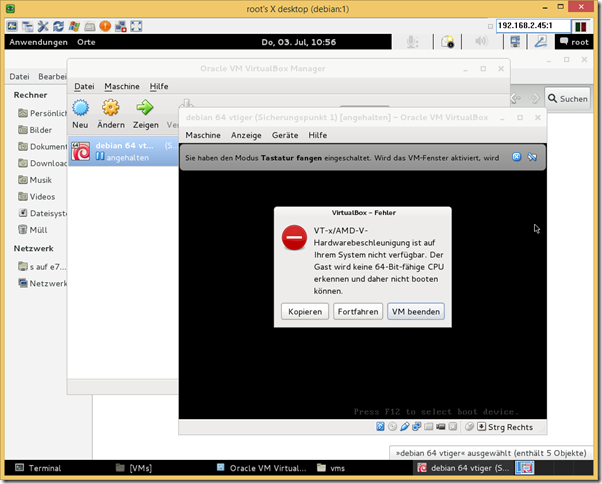This screenshot has height=484, width=602.
Task: Click the microphone icon in the top panel
Action: (x=412, y=42)
